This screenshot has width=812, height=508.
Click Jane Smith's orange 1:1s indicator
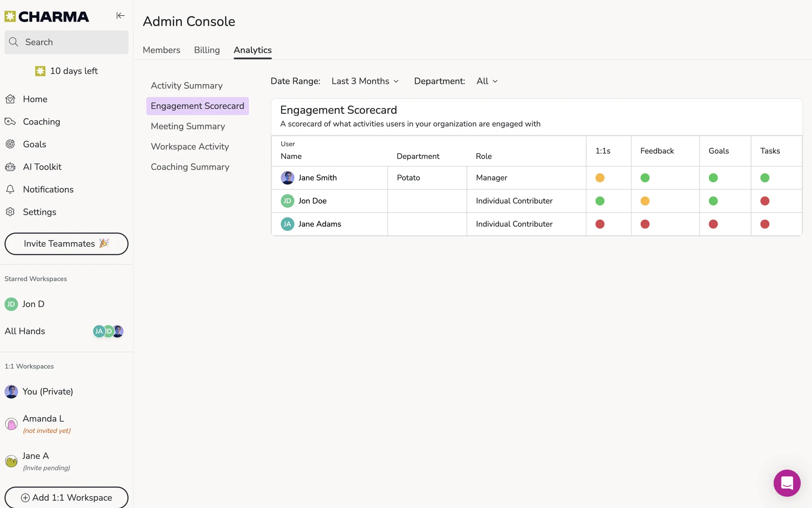click(600, 178)
